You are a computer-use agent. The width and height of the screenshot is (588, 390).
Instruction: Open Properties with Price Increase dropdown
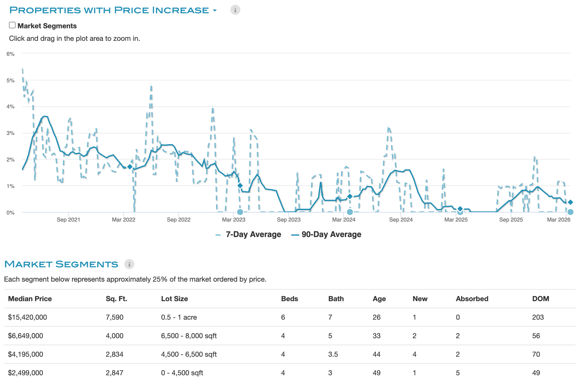pos(109,10)
